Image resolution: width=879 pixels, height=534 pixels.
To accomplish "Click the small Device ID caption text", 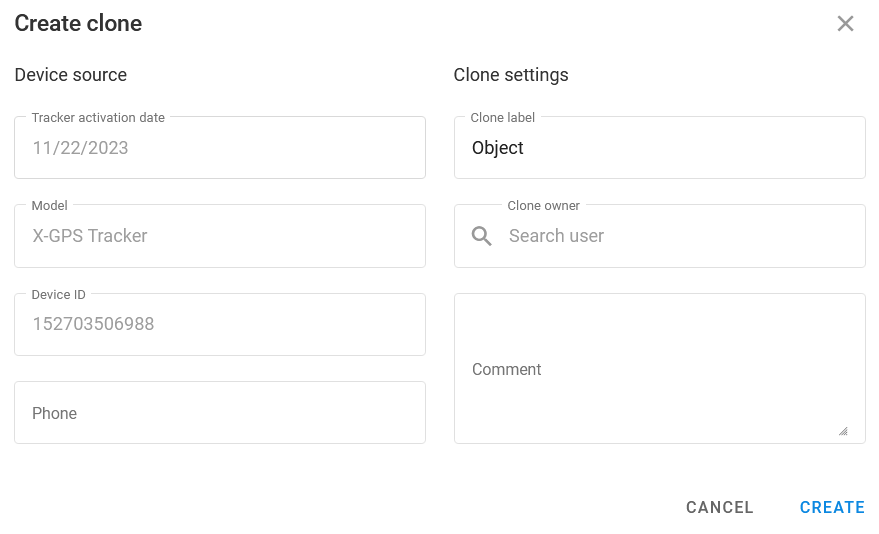I will [59, 294].
